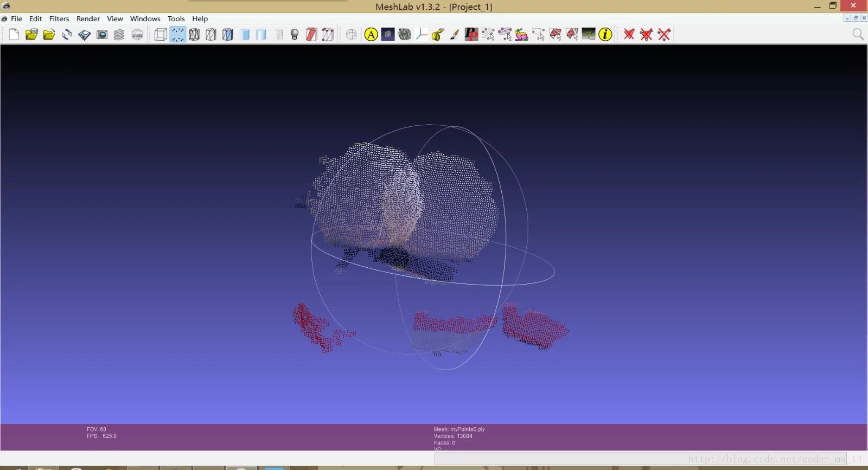The image size is (868, 470).
Task: Open project with stacked-layers folder icon
Action: click(31, 35)
